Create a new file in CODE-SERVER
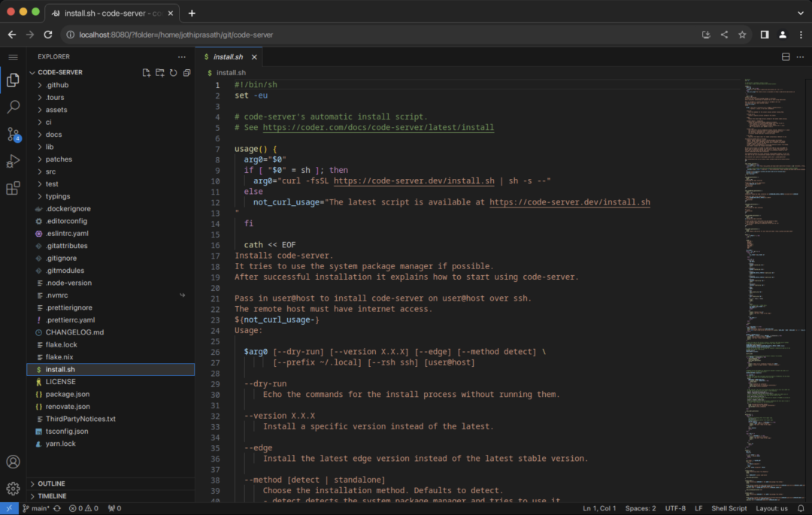 [x=147, y=72]
